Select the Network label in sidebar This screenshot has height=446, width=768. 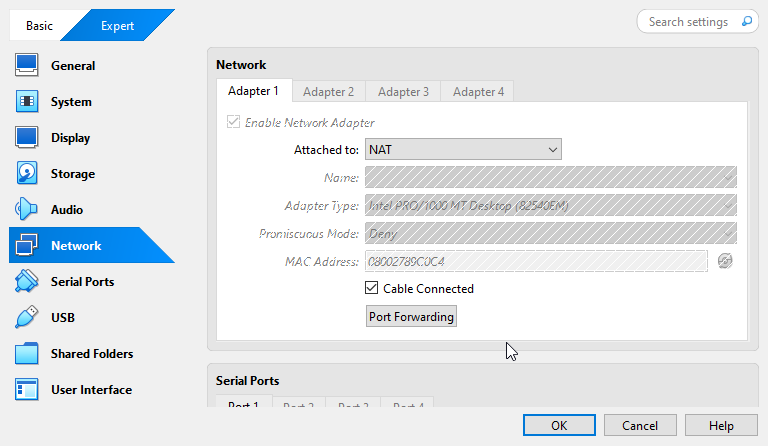click(76, 246)
